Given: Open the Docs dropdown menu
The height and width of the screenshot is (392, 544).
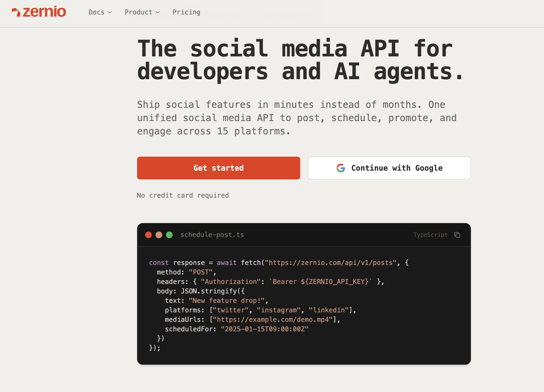Looking at the screenshot, I should click(x=100, y=12).
